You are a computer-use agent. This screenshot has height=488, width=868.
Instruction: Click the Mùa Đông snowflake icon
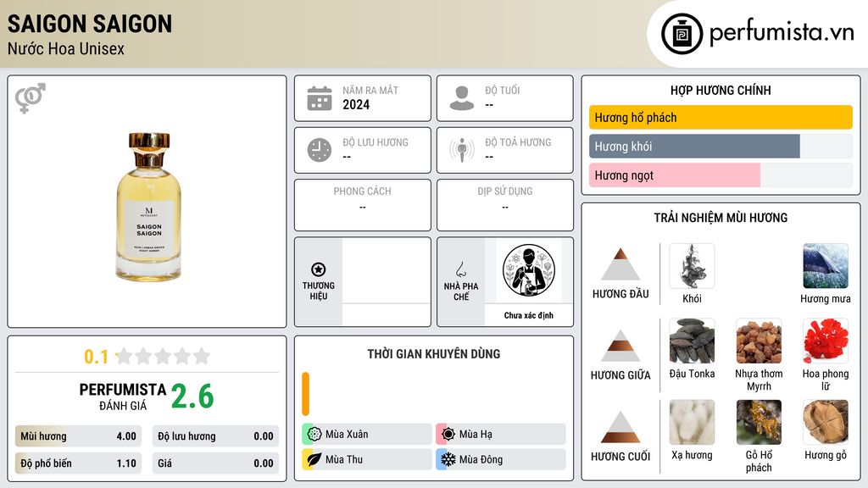(x=448, y=459)
